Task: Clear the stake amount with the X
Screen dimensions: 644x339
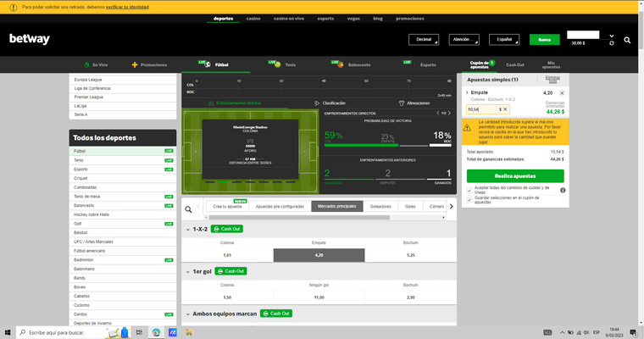Action: 505,109
